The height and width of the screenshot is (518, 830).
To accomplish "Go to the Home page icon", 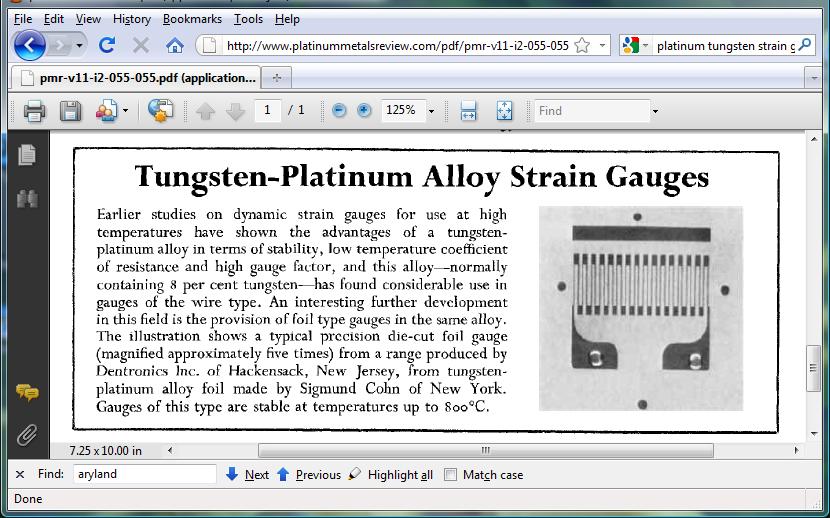I will point(175,46).
